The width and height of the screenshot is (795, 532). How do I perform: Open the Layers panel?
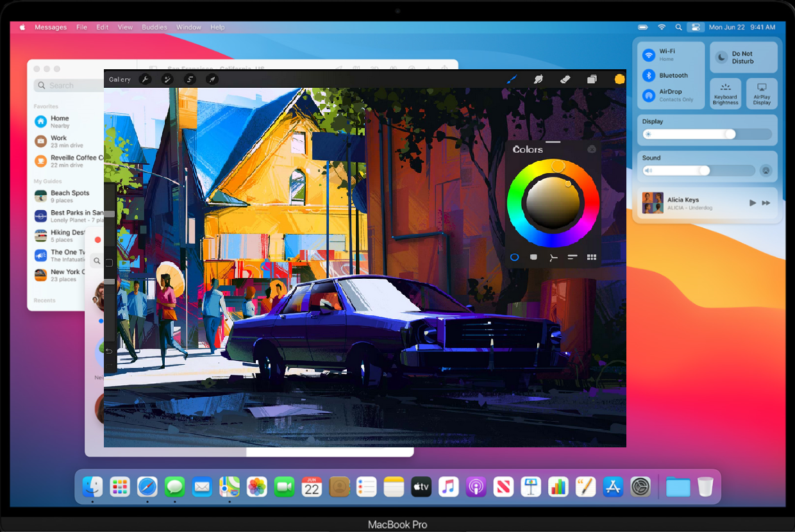(x=591, y=79)
